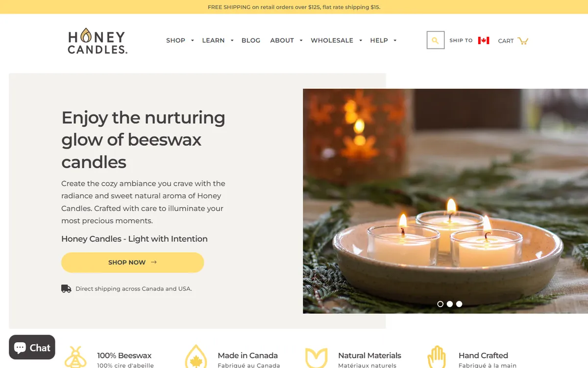588x368 pixels.
Task: Open the BLOG menu item
Action: [251, 40]
